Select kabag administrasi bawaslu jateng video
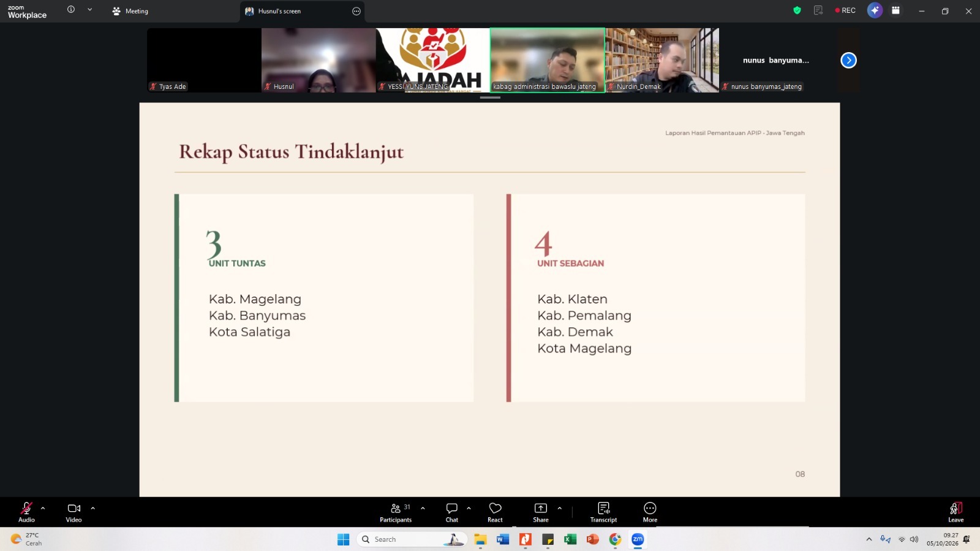 pyautogui.click(x=548, y=60)
